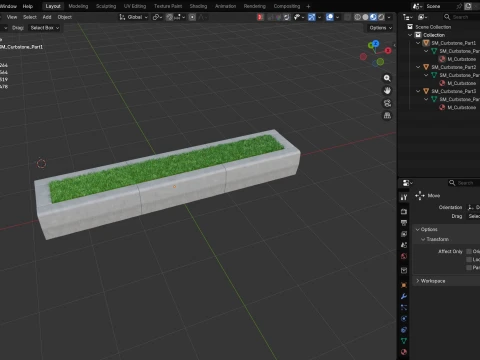Open the Global orientation dropdown
The image size is (480, 360).
pyautogui.click(x=134, y=17)
